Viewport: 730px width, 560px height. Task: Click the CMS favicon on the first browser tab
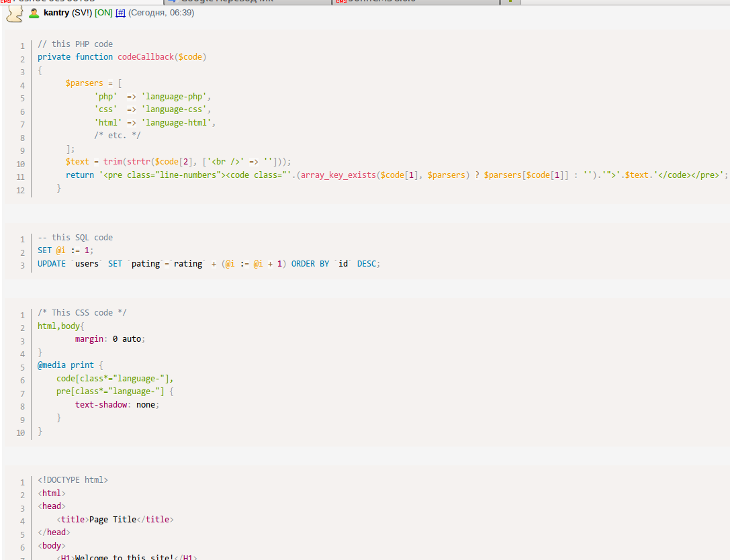pyautogui.click(x=5, y=1)
